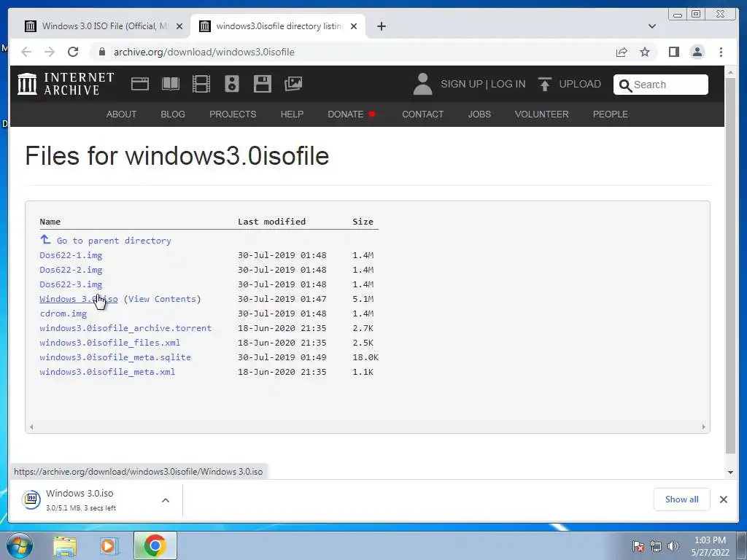Open File Explorer from the taskbar
Screen dimensions: 747x560
pos(65,545)
